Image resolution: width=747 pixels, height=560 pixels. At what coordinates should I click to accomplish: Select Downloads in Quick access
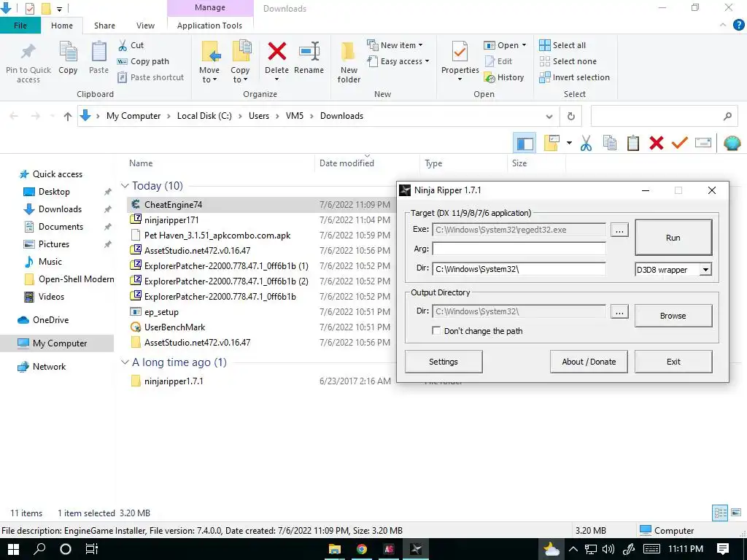point(60,209)
